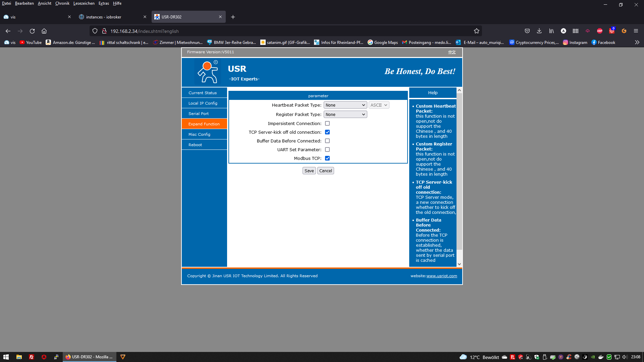
Task: Bookmark page with star icon
Action: 477,31
